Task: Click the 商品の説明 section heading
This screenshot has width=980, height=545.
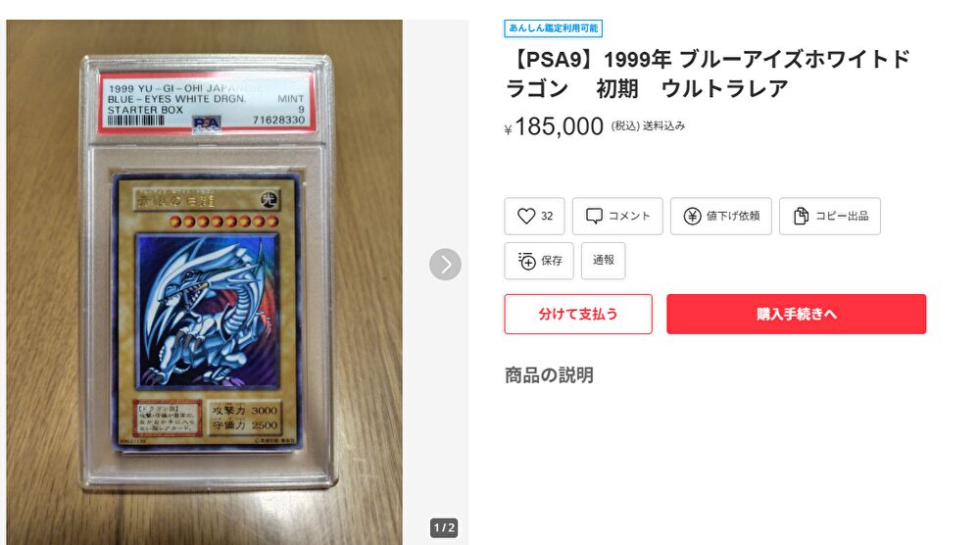Action: pos(549,375)
